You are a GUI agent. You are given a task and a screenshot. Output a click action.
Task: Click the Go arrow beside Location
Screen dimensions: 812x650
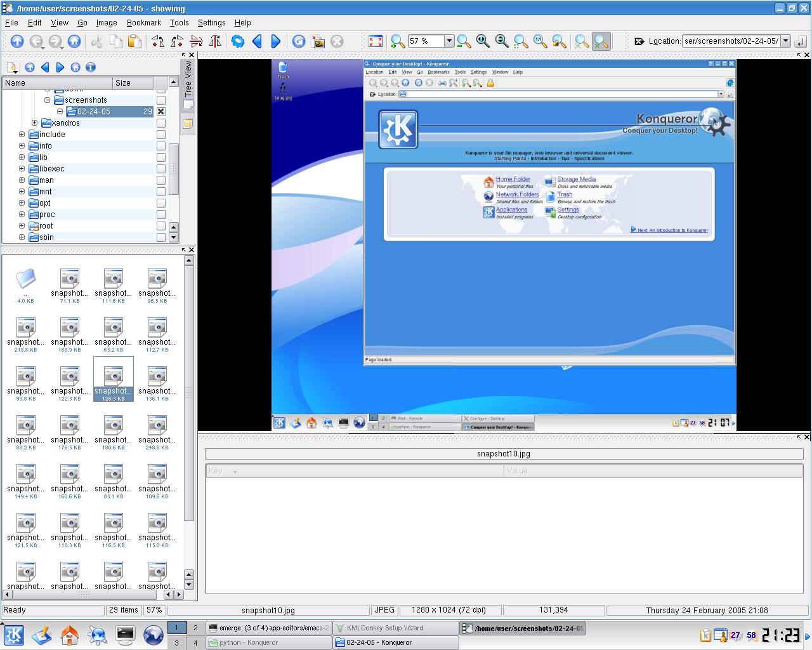[801, 41]
